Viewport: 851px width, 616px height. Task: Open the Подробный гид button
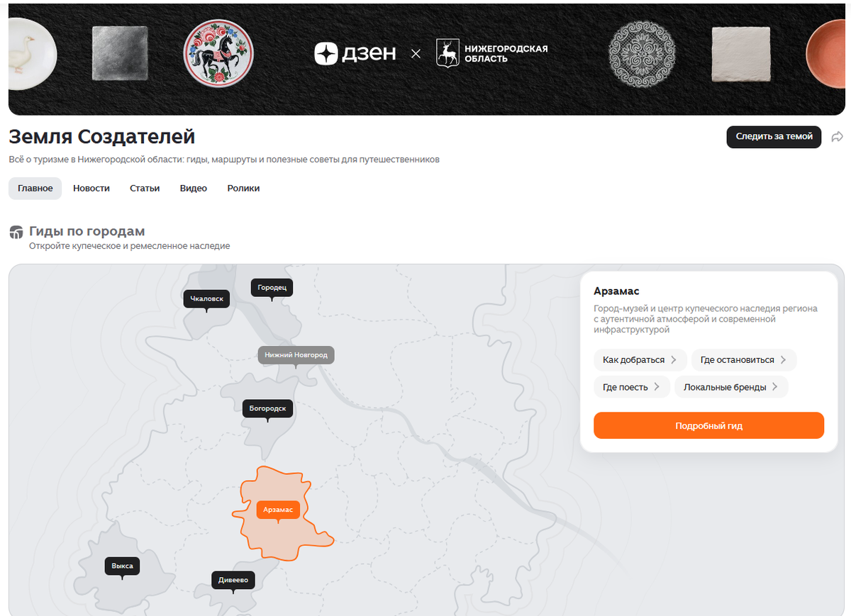point(708,426)
